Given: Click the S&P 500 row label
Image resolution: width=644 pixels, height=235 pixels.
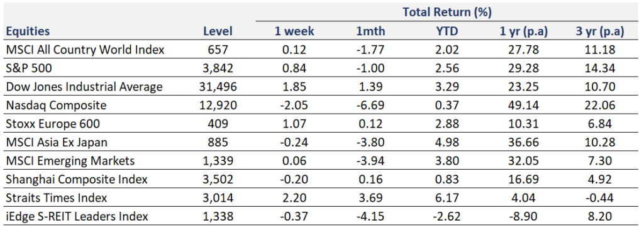Looking at the screenshot, I should pyautogui.click(x=29, y=68).
